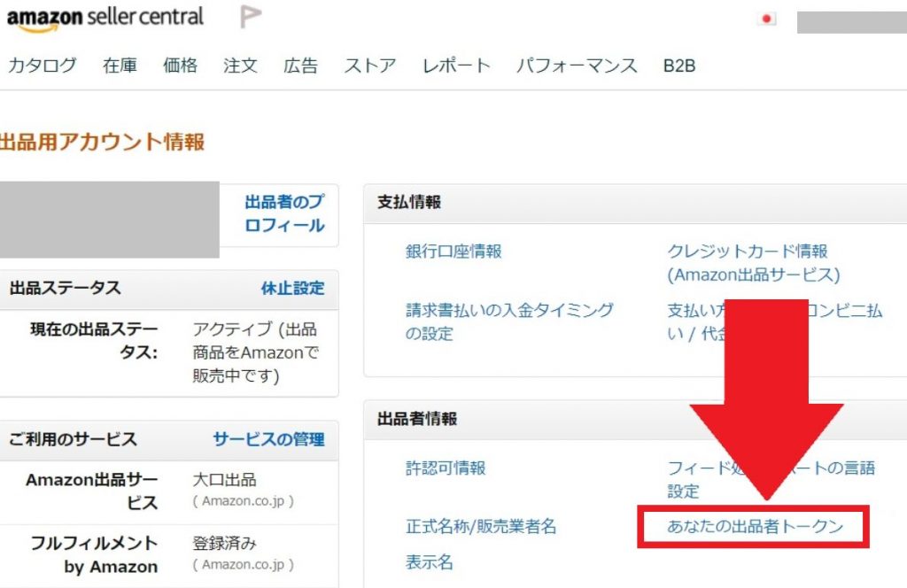Click the Amazon出品サービス row label
907x588 pixels.
[x=91, y=491]
